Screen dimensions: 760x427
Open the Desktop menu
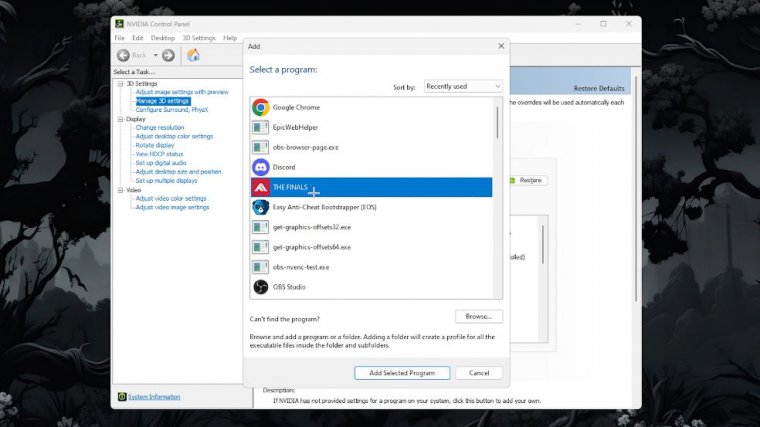162,38
